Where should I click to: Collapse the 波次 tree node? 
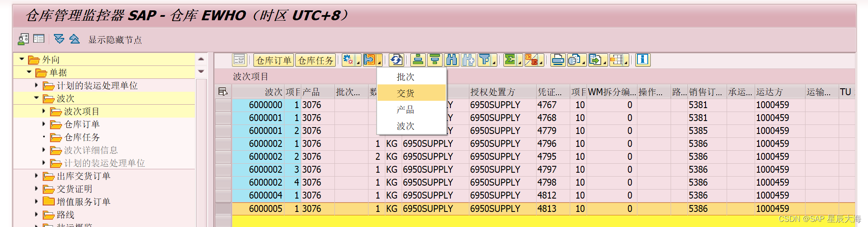click(x=36, y=98)
